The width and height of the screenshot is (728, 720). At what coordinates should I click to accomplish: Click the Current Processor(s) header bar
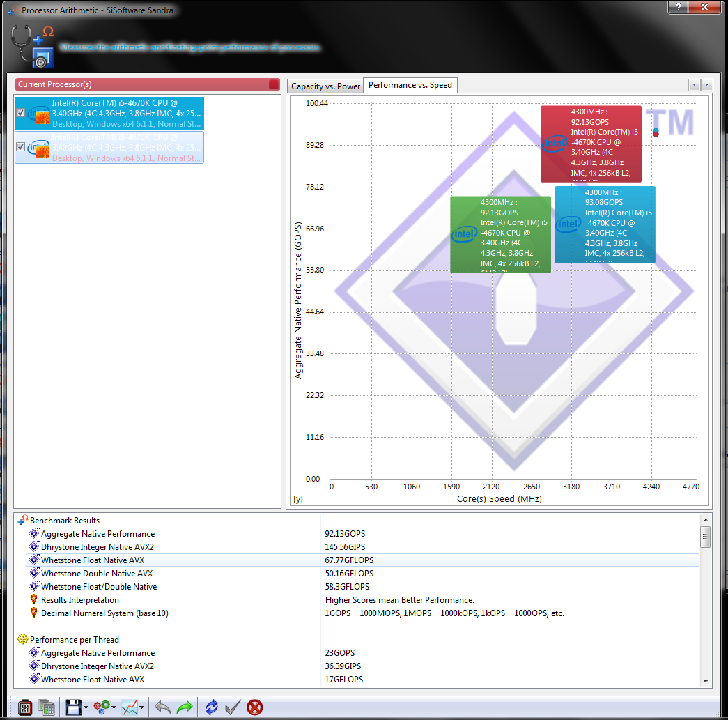(148, 84)
